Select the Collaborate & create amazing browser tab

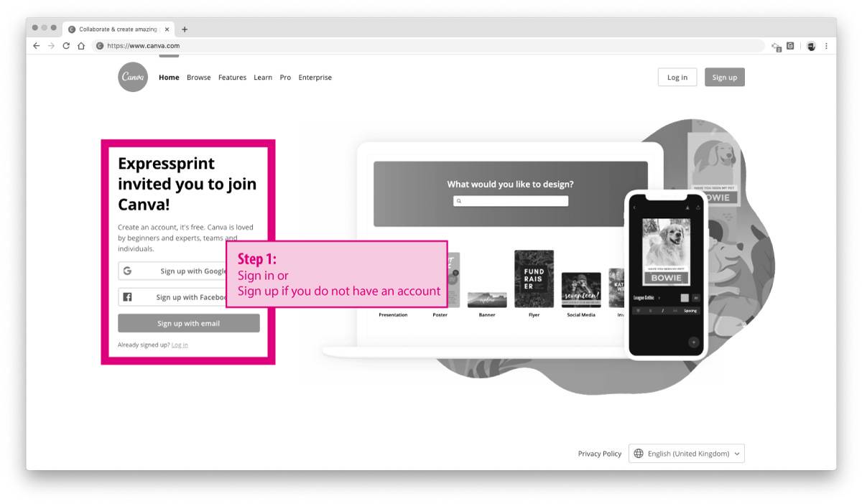pos(119,29)
